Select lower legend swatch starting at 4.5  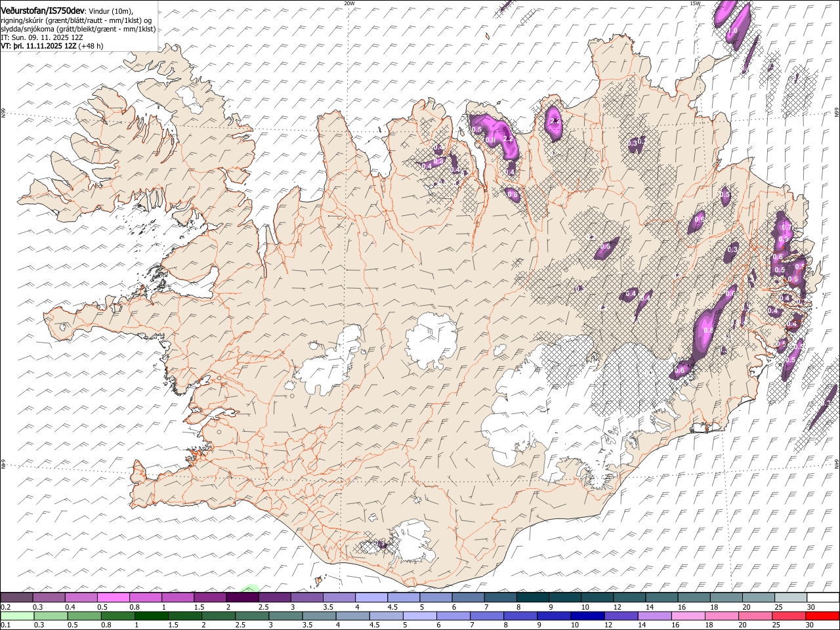385,616
